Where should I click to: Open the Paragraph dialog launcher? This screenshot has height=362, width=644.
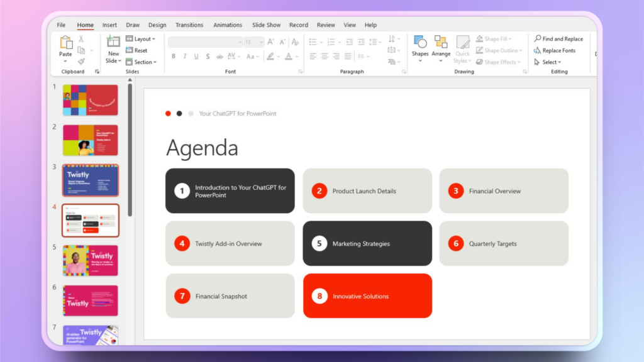click(x=404, y=72)
